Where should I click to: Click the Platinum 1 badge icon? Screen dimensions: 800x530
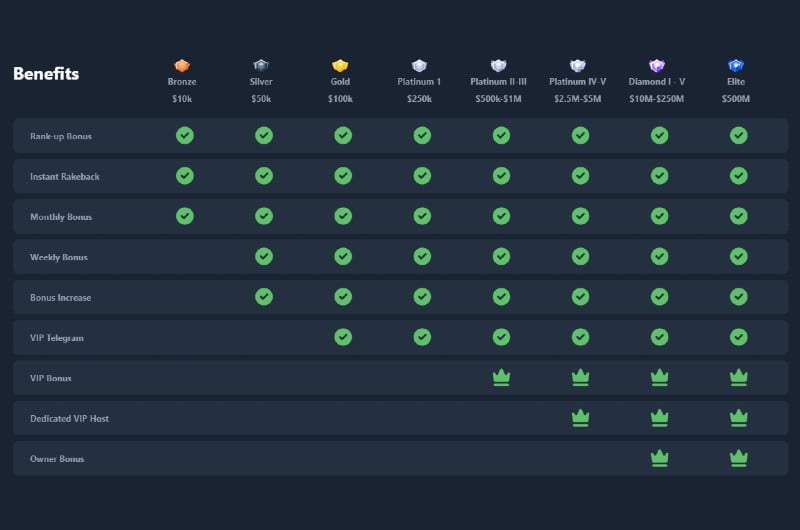(419, 65)
